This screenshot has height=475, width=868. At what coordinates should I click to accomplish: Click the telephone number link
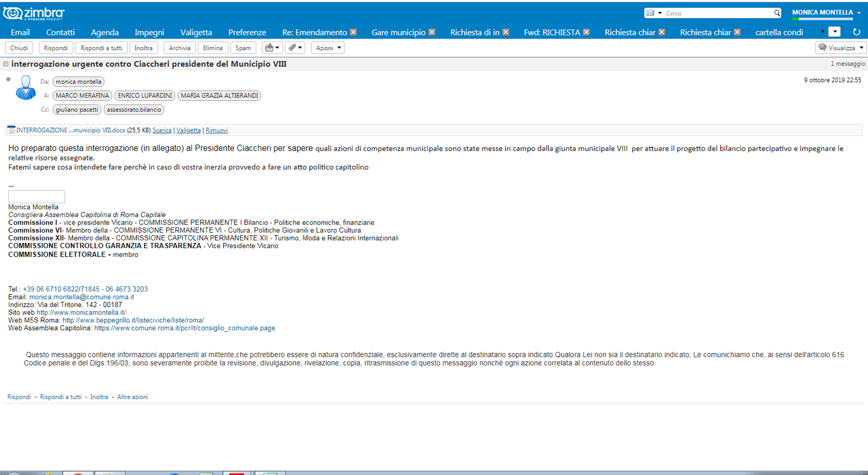coord(85,289)
